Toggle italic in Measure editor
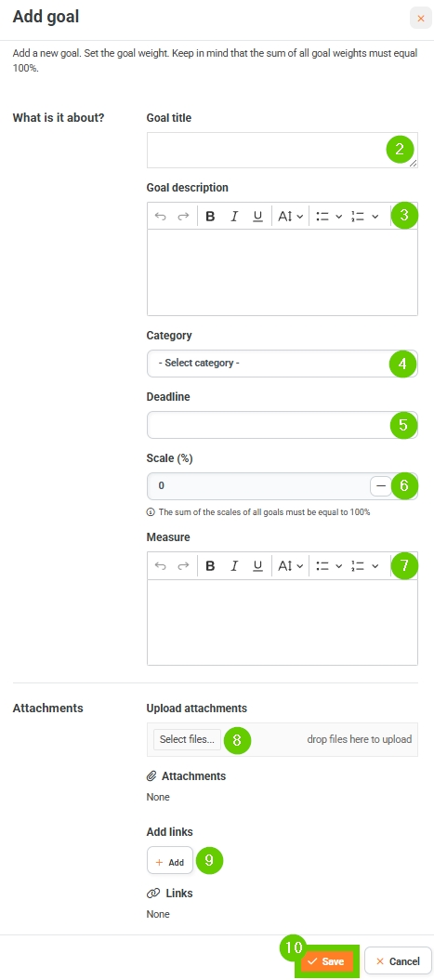Viewport: 434px width, 980px height. point(234,565)
